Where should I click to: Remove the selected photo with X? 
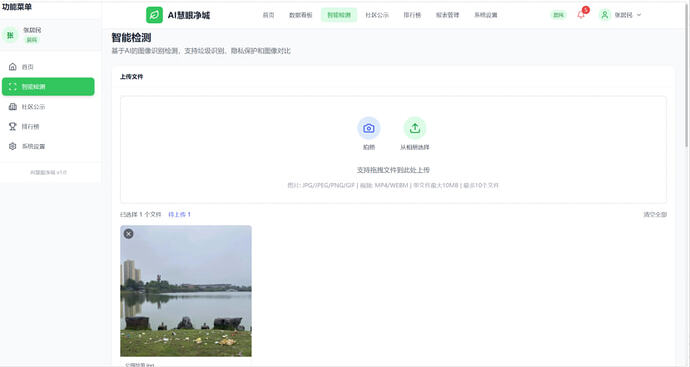coord(128,234)
